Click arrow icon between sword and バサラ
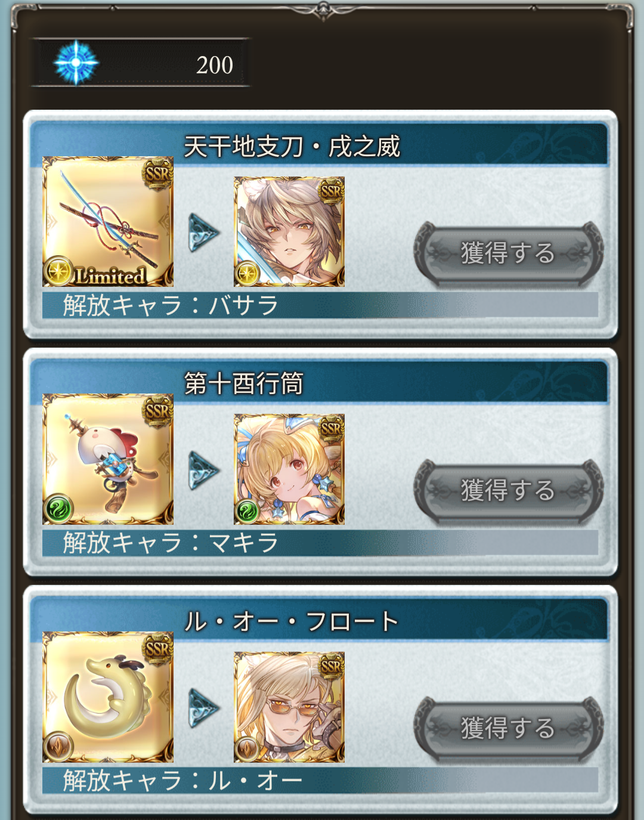 click(x=203, y=233)
